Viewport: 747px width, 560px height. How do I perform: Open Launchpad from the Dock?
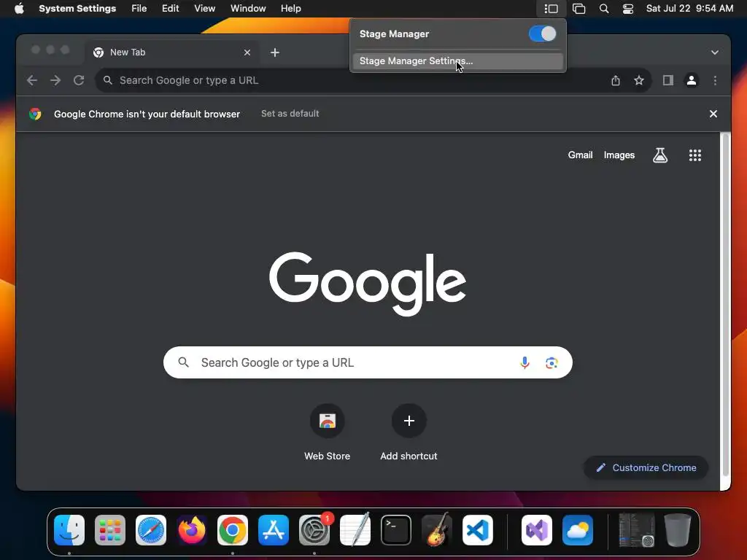pos(110,530)
